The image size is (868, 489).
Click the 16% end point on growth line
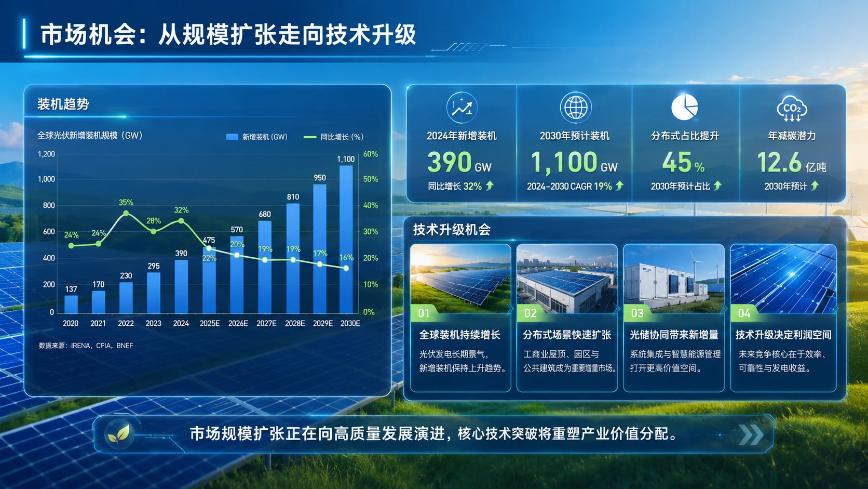coord(346,268)
